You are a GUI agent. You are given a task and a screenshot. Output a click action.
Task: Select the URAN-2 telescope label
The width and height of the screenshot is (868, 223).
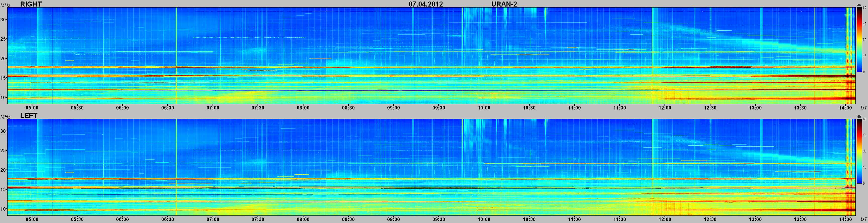tap(504, 4)
